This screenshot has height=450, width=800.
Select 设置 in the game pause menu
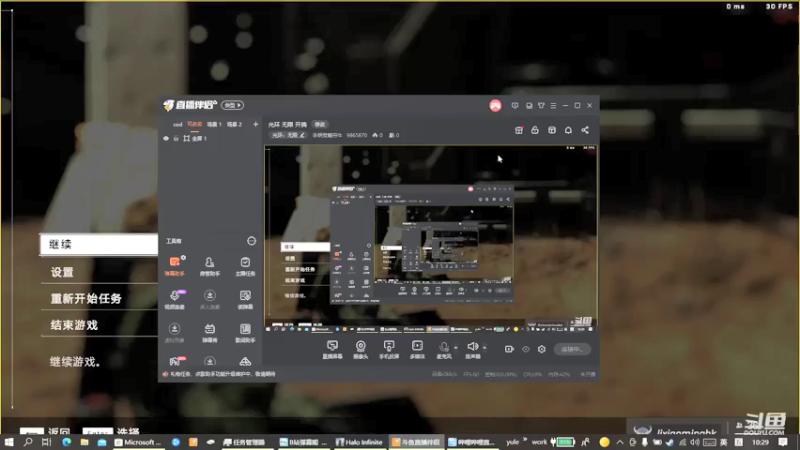pos(99,272)
